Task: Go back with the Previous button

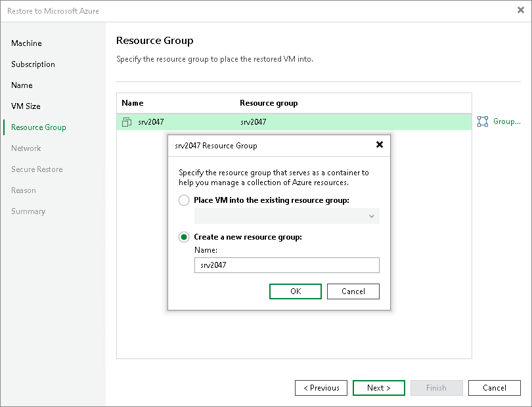Action: (x=321, y=388)
